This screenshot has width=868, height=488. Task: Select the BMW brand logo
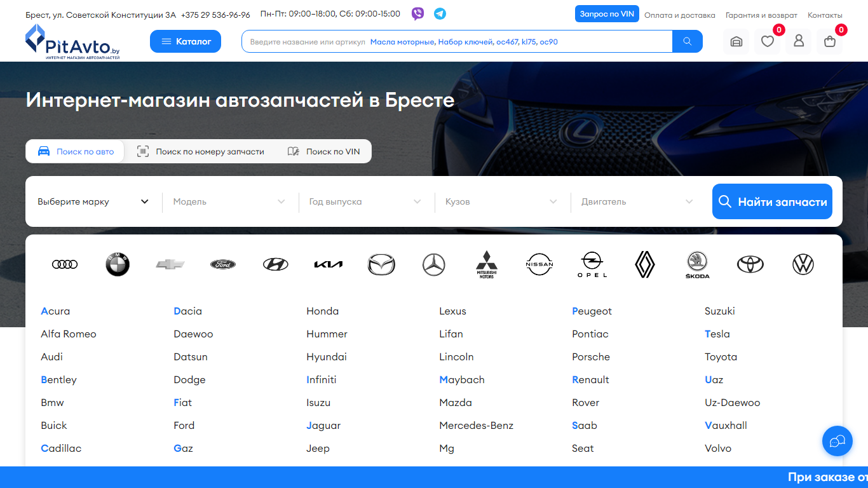(118, 264)
